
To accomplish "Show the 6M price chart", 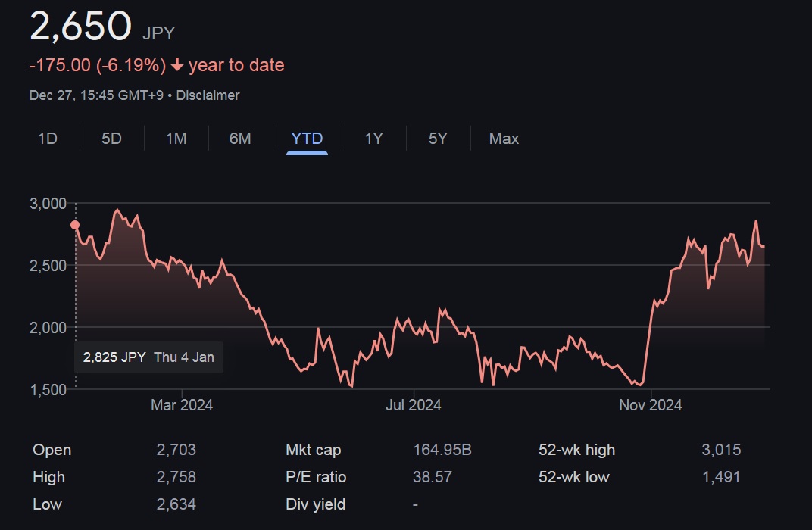I will click(240, 139).
